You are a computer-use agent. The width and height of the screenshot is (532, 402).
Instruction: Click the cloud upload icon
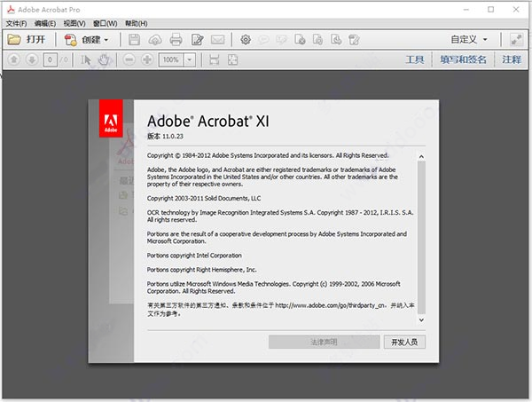point(155,40)
